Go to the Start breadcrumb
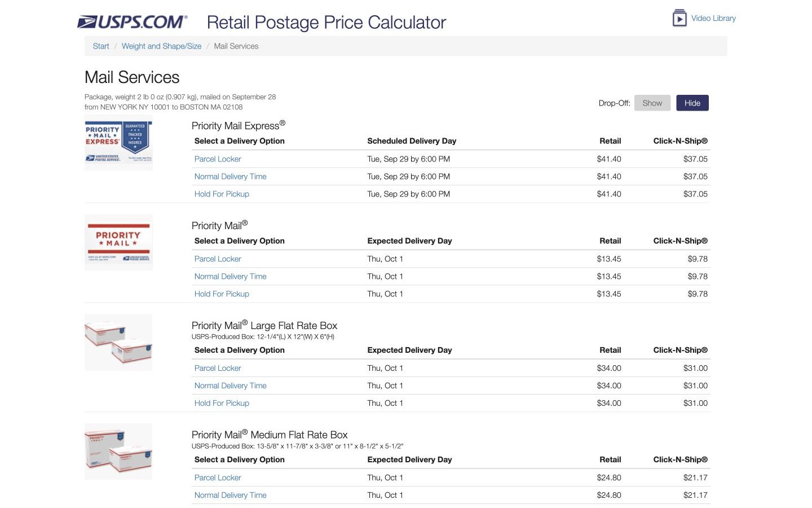812x508 pixels. click(101, 46)
